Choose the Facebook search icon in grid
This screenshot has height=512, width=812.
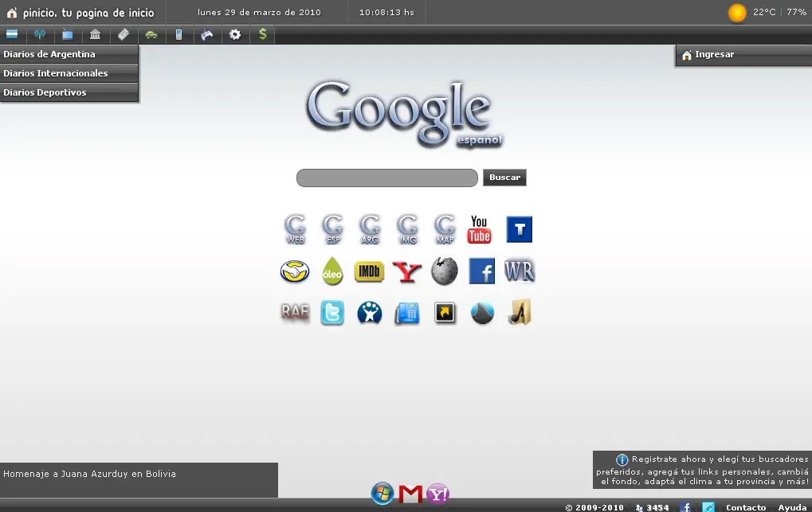481,272
